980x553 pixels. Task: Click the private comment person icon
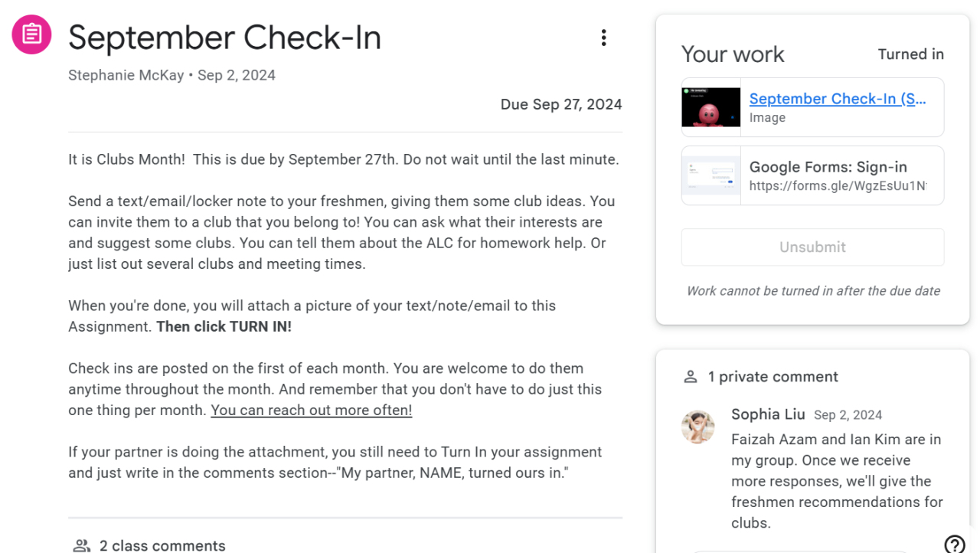691,377
